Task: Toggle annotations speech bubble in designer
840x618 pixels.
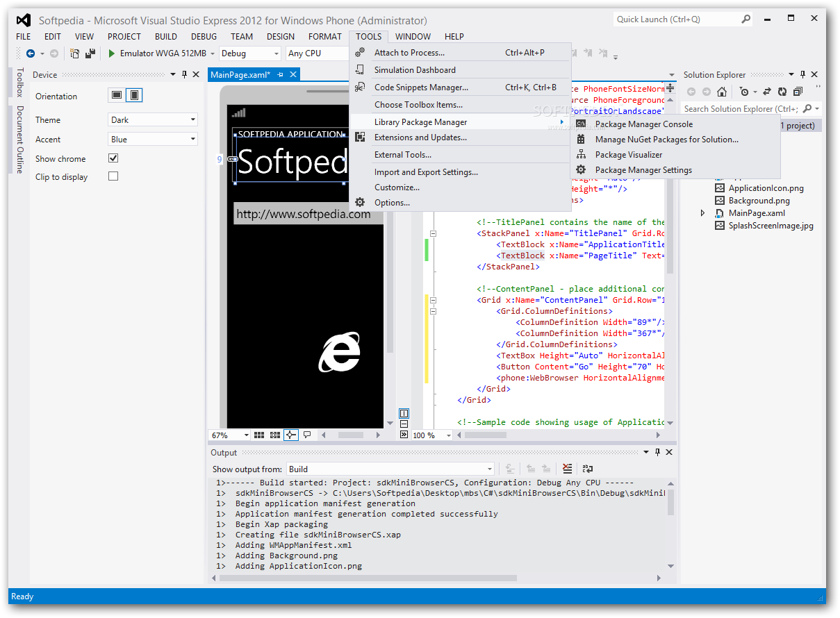Action: click(307, 435)
